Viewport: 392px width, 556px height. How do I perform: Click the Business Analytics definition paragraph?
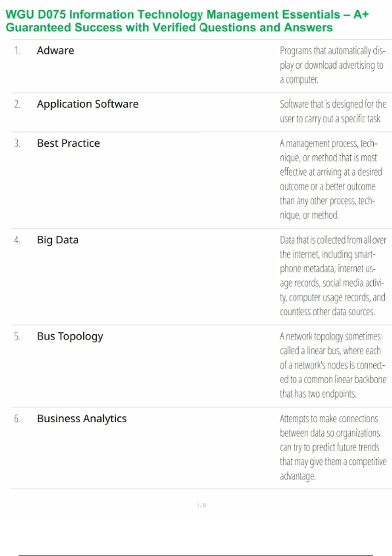click(x=333, y=447)
